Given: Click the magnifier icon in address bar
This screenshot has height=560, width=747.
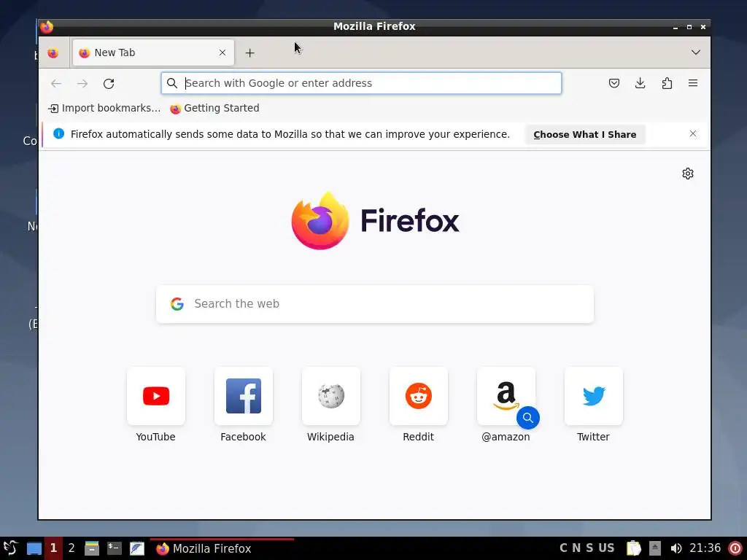Looking at the screenshot, I should pos(172,83).
